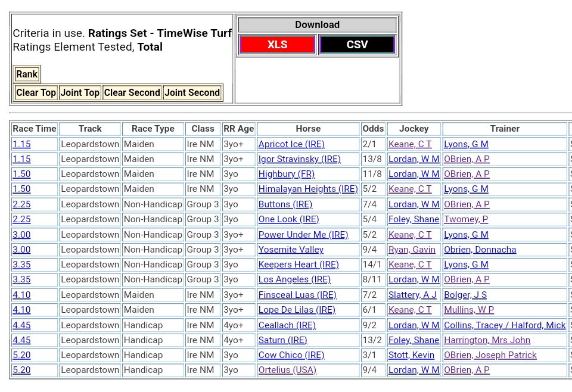Viewport: 572px width, 392px height.
Task: Open jockey Ryan, Gavin profile
Action: coord(412,250)
